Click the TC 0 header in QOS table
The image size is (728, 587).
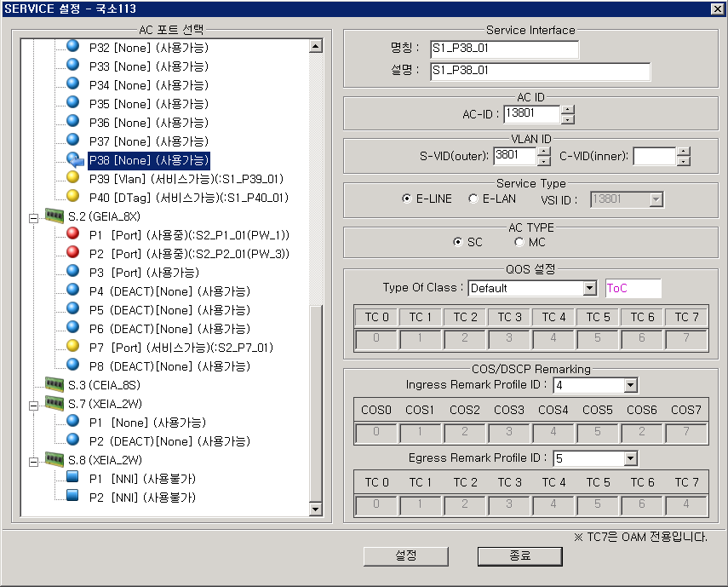pyautogui.click(x=376, y=317)
